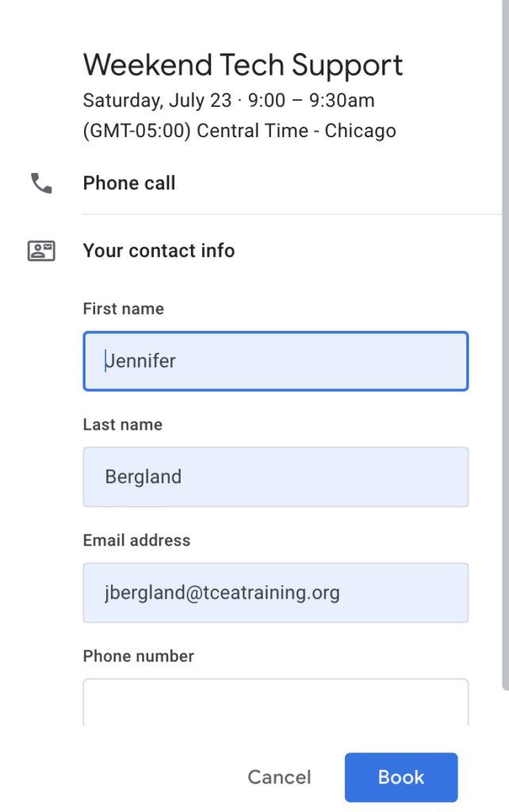Click the Phone number field label
This screenshot has height=812, width=509.
click(138, 657)
